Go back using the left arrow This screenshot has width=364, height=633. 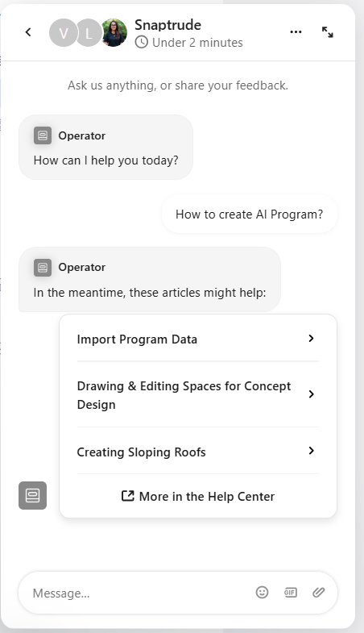click(x=28, y=32)
